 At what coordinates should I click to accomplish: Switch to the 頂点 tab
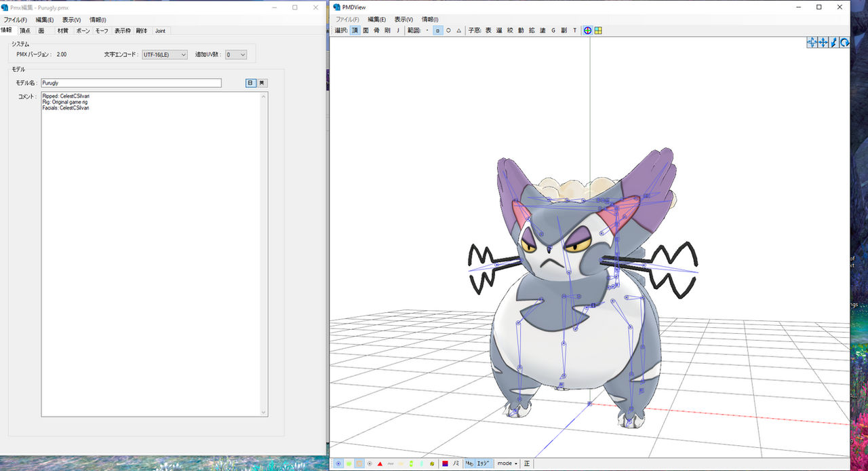tap(25, 31)
